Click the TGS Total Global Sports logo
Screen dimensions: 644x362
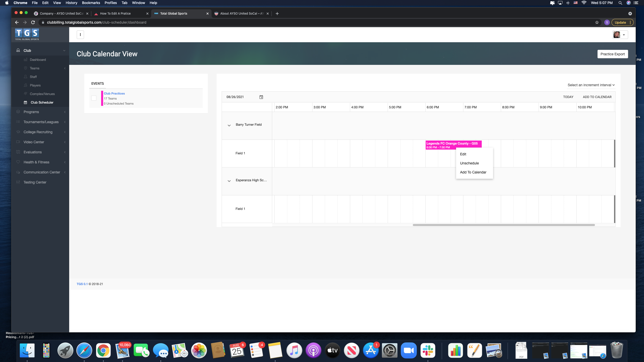tap(27, 34)
